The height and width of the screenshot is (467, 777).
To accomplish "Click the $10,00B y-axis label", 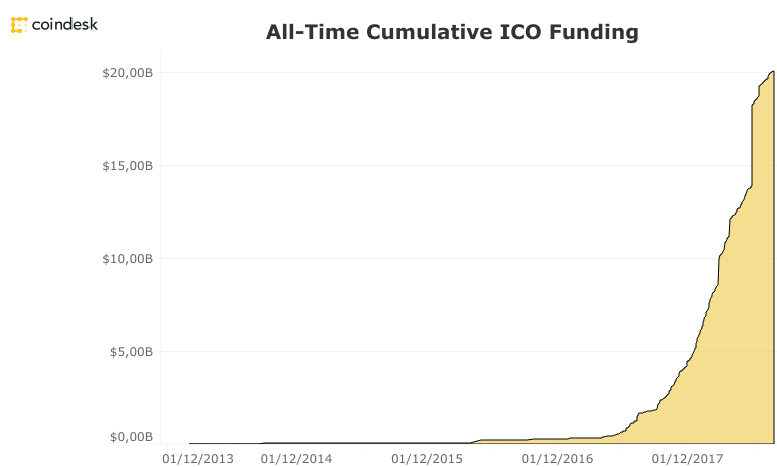I will coord(128,258).
